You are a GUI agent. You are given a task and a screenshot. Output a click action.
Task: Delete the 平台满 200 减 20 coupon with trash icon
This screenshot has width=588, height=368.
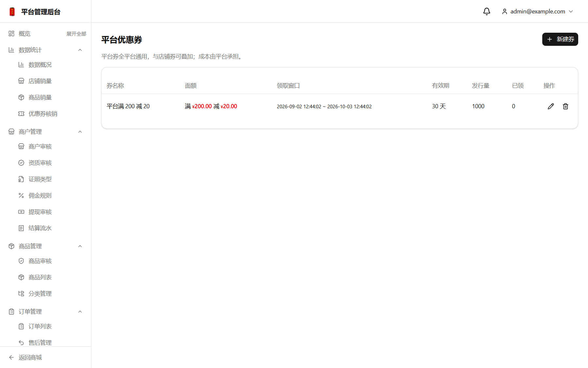[x=565, y=106]
